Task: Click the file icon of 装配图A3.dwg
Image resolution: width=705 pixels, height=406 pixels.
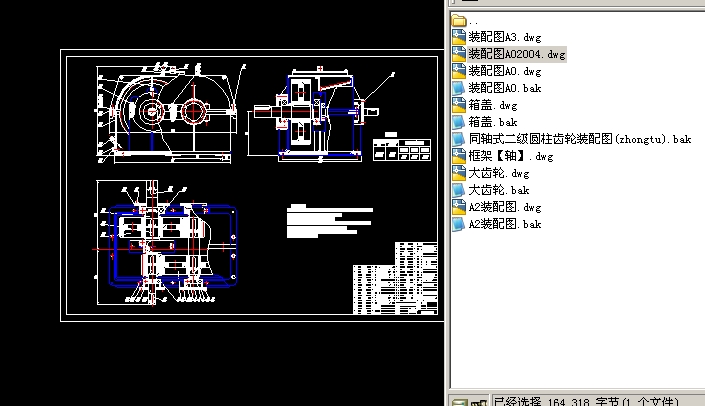Action: (459, 37)
